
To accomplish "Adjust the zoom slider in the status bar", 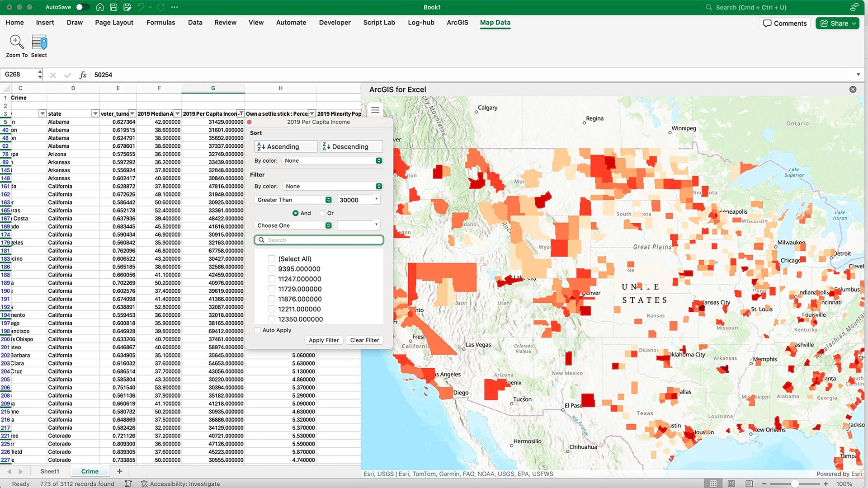I will click(x=794, y=483).
